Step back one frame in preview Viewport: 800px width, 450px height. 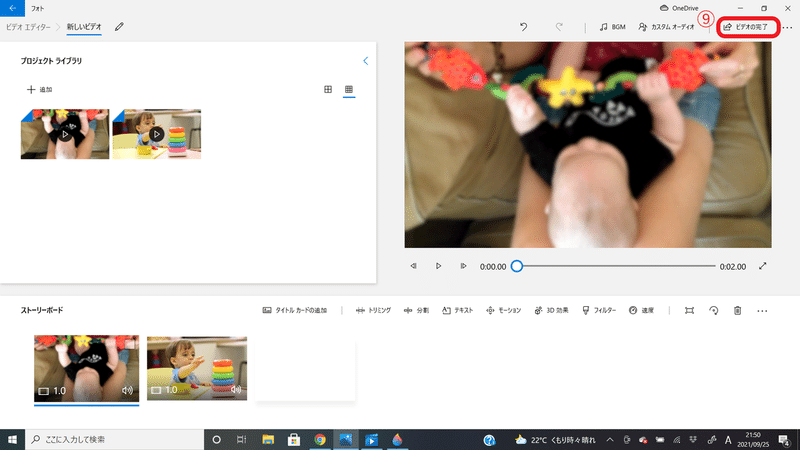tap(413, 266)
